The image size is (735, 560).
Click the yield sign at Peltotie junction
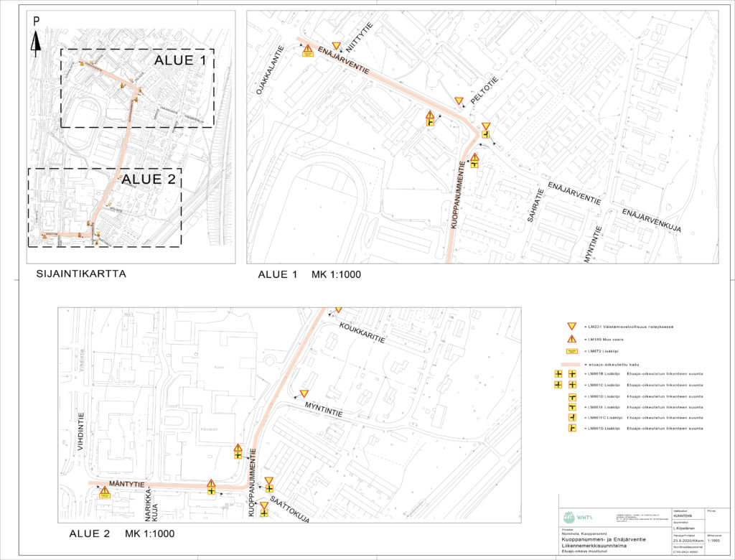tap(459, 101)
